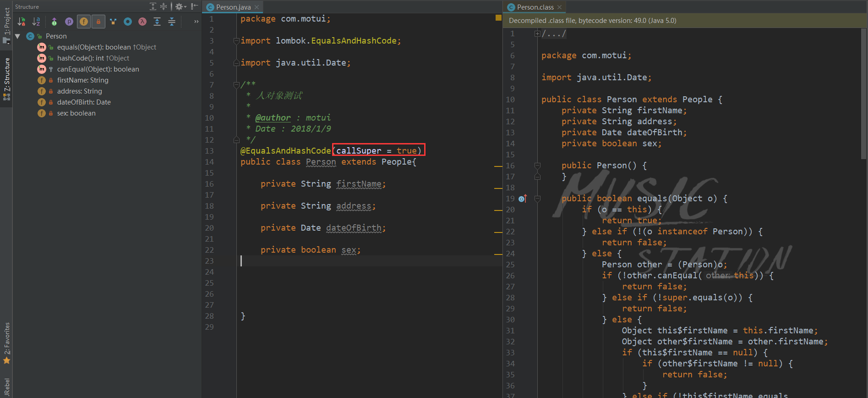This screenshot has width=868, height=398.
Task: Collapse all nodes in Structure header
Action: 164,6
